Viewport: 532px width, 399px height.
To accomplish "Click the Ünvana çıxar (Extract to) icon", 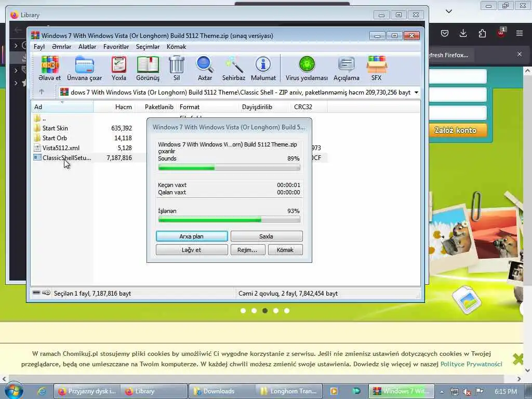I will click(x=85, y=68).
